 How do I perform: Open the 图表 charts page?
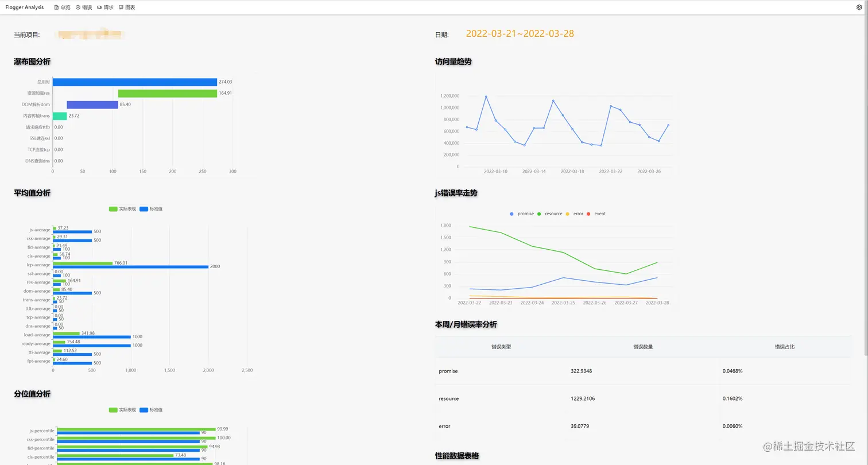(127, 7)
